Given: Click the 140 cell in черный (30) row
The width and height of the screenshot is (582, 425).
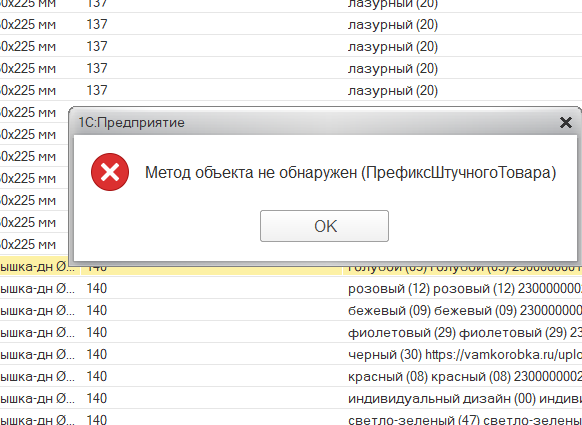Looking at the screenshot, I should pyautogui.click(x=97, y=354).
